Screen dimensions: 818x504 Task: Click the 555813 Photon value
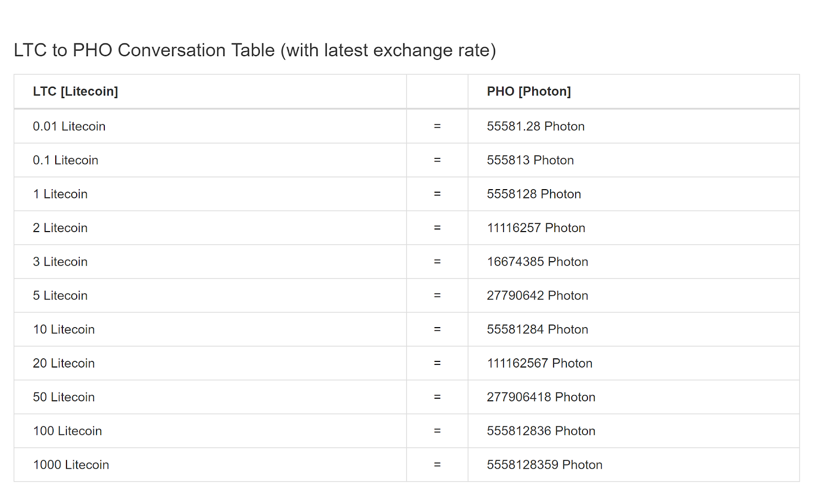click(x=530, y=160)
